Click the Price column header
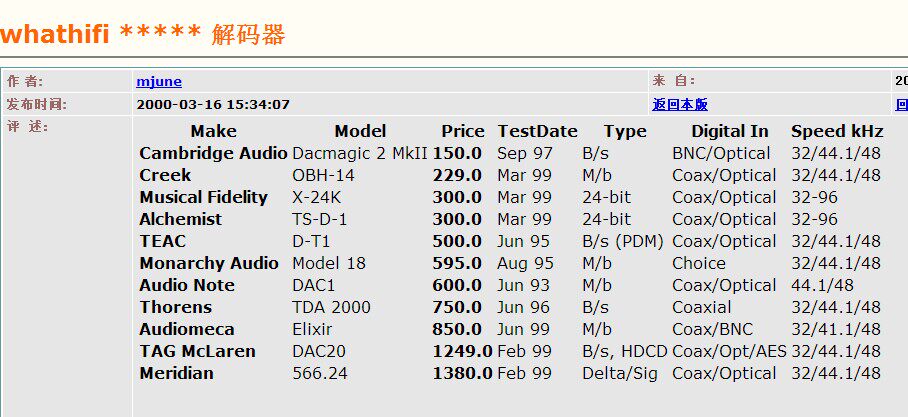The width and height of the screenshot is (908, 417). (x=463, y=131)
